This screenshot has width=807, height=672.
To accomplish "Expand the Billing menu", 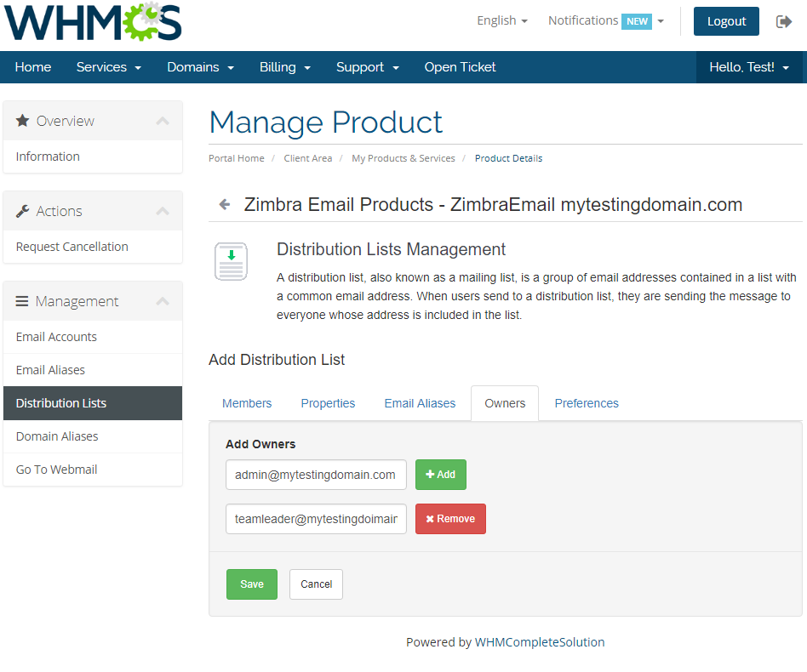I will (x=284, y=67).
